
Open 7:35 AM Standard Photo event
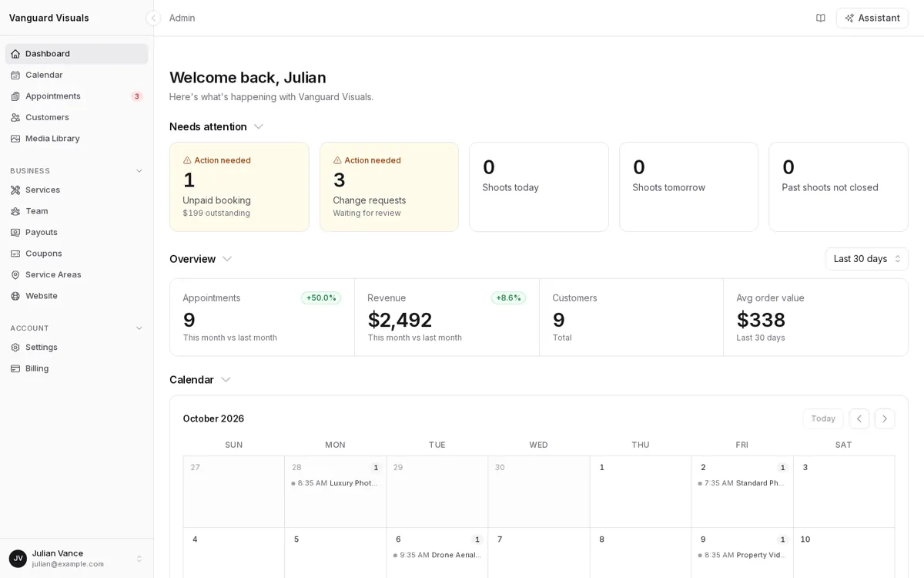742,483
